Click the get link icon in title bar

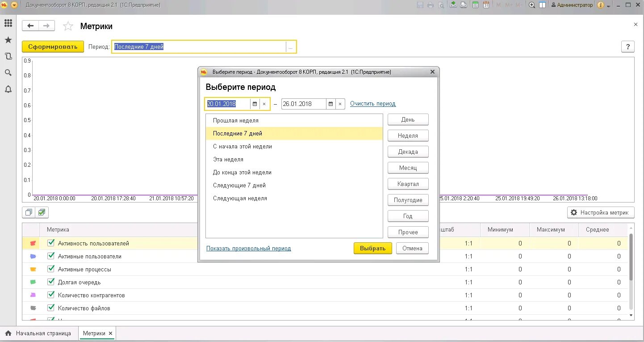tap(453, 5)
